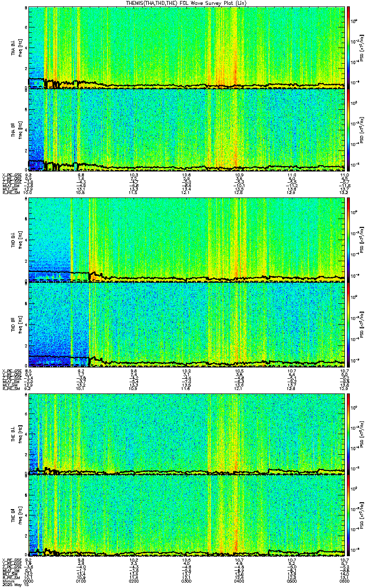Click the 0200 time tick label
Viewport: 368px width, 588px height.
pos(134,581)
